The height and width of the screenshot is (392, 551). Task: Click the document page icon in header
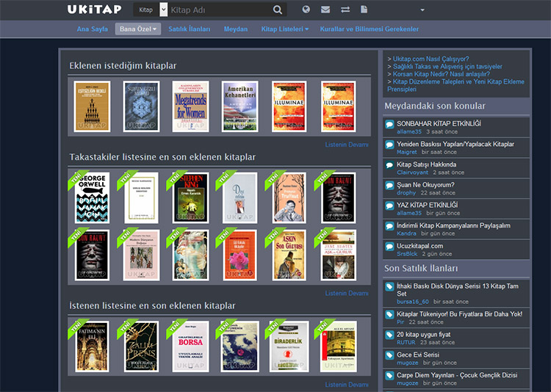pyautogui.click(x=364, y=10)
